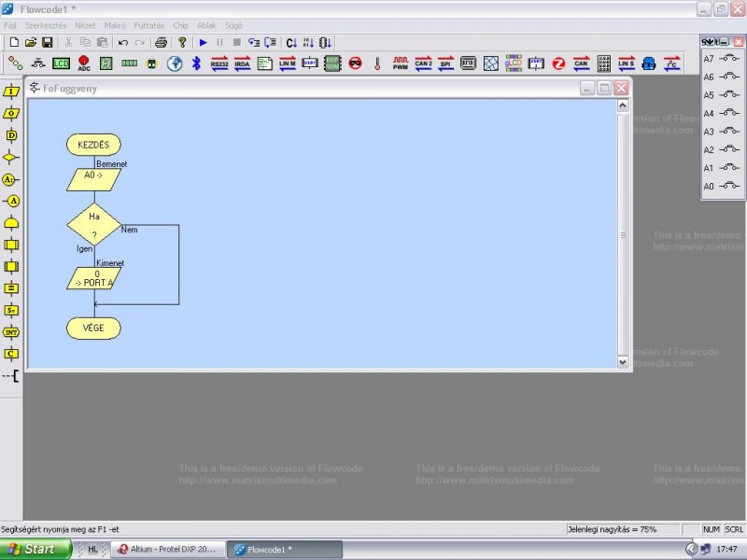The width and height of the screenshot is (747, 560).
Task: Add the LIN S component
Action: click(627, 63)
